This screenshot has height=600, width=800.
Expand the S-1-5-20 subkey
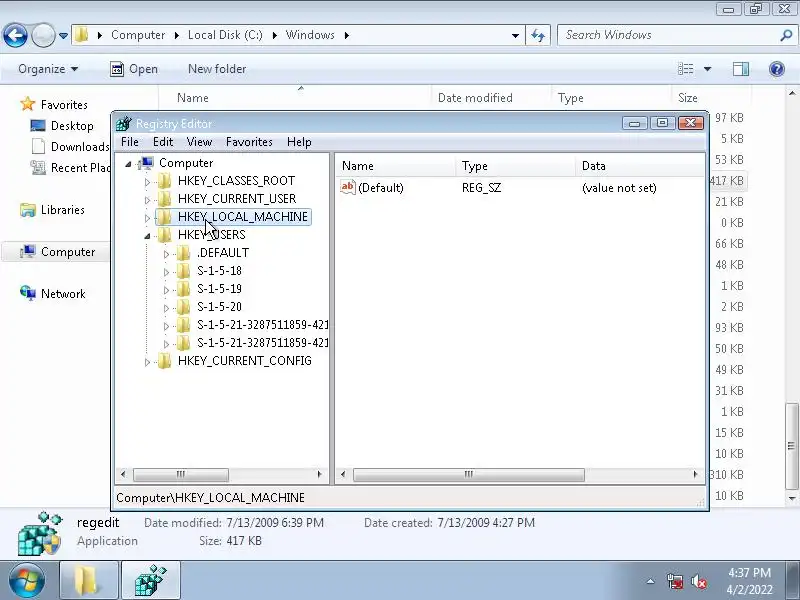[x=166, y=308]
